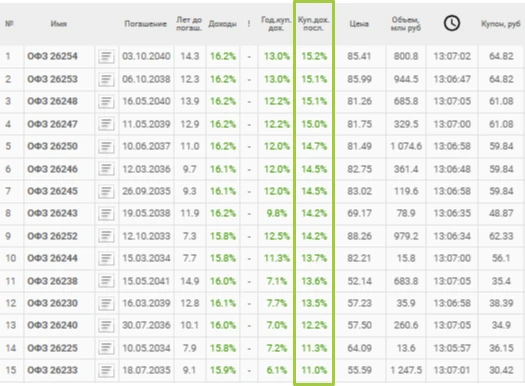Open the details icon for ОФЗ 26245

pyautogui.click(x=106, y=191)
